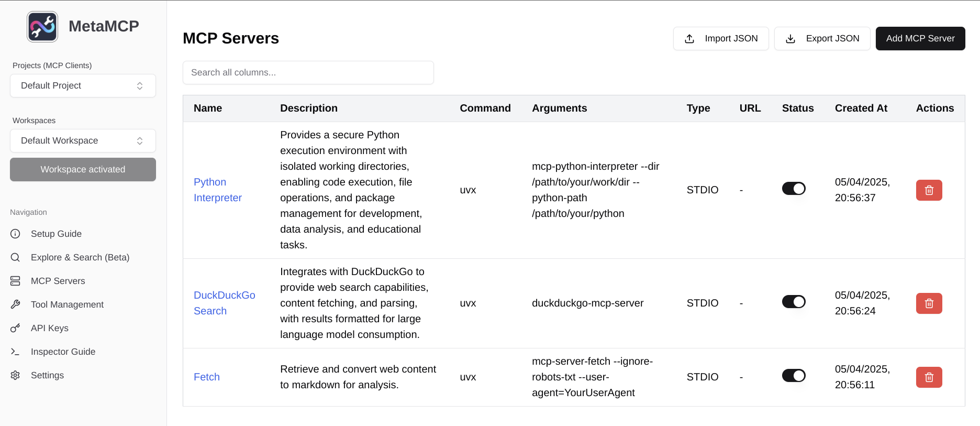This screenshot has height=426, width=980.
Task: Delete the Python Interpreter server
Action: click(x=929, y=190)
